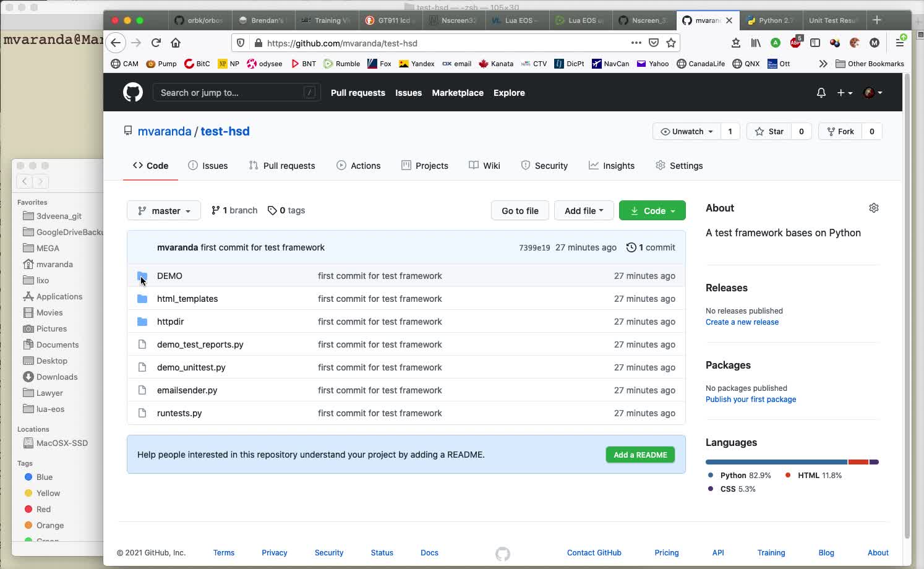The height and width of the screenshot is (569, 924).
Task: Open the master branch selector dropdown
Action: 163,210
